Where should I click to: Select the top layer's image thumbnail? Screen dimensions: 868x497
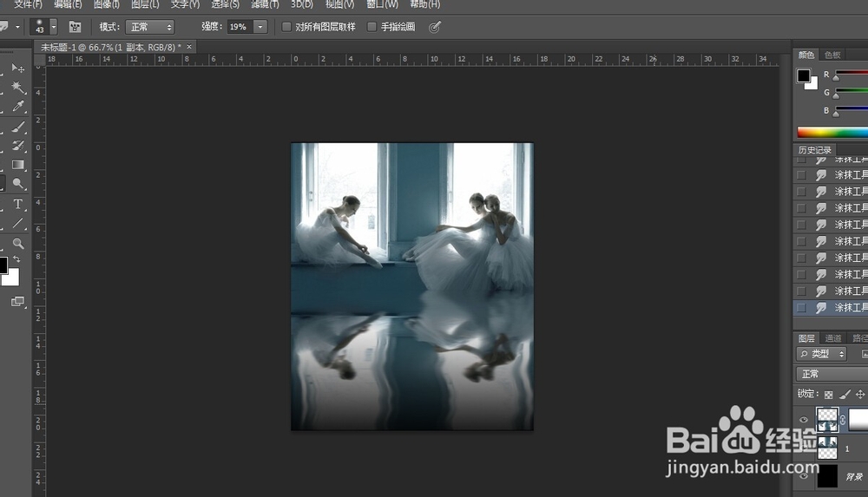[827, 420]
